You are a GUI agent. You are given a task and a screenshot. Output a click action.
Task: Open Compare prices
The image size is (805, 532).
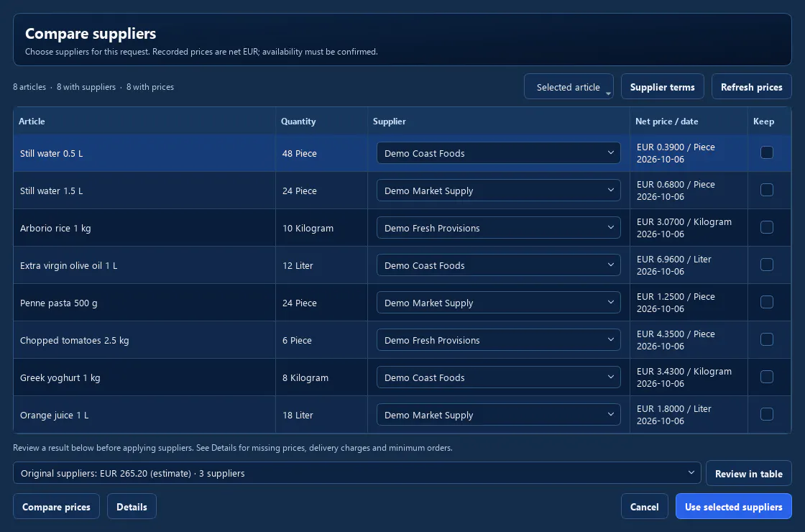click(x=57, y=507)
